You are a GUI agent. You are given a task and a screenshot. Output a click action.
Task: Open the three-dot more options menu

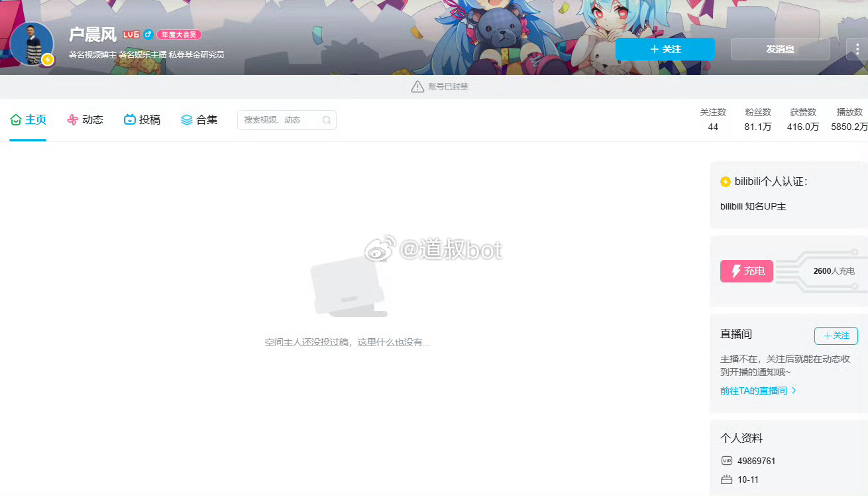coord(857,49)
